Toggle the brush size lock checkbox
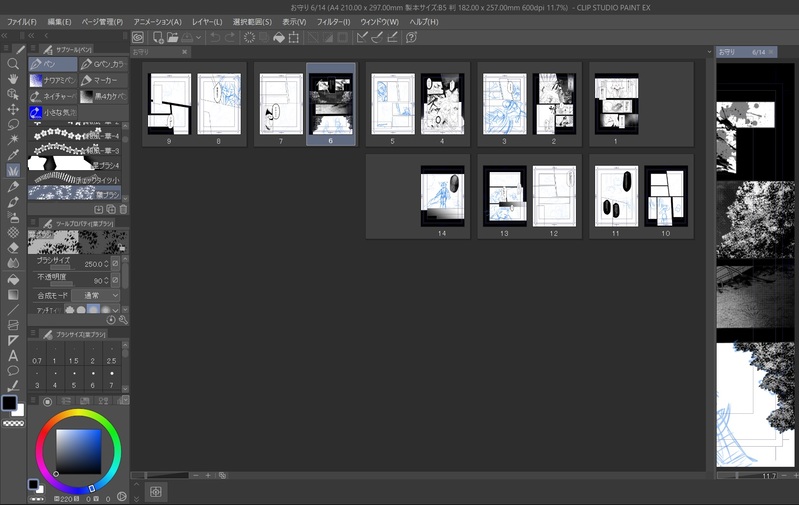The height and width of the screenshot is (505, 799). 115,263
